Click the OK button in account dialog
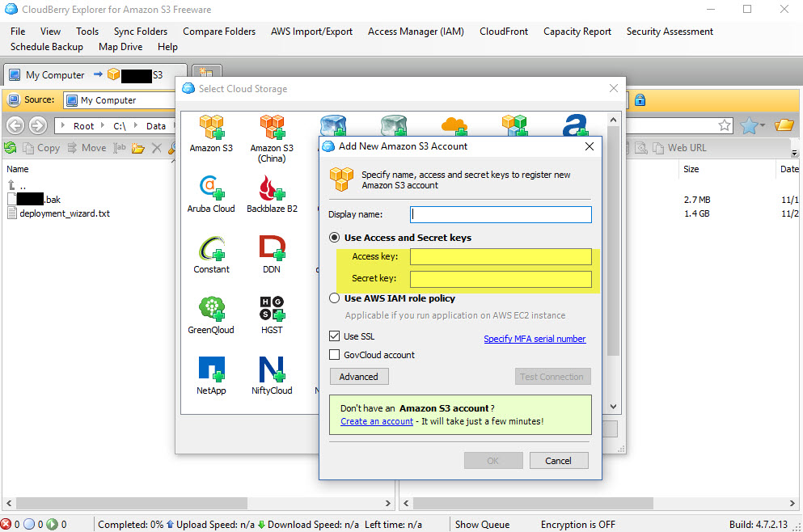Screen dimensions: 803x532 coord(492,460)
